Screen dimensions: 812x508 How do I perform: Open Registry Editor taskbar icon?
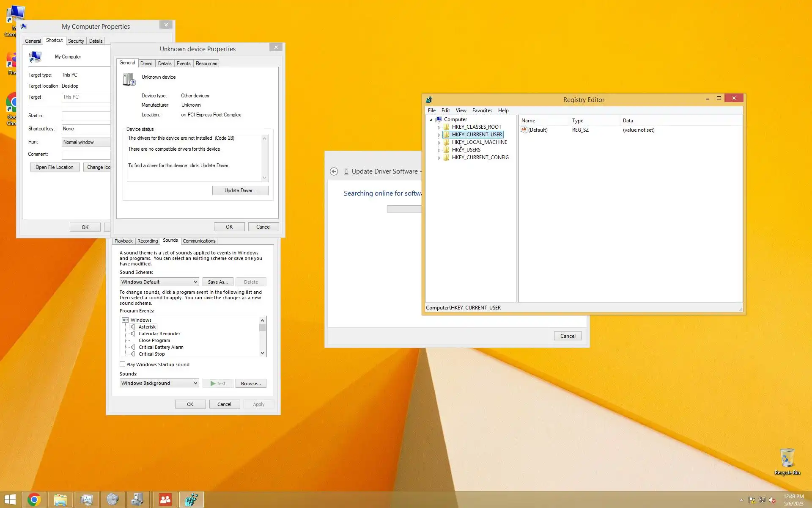coord(191,500)
